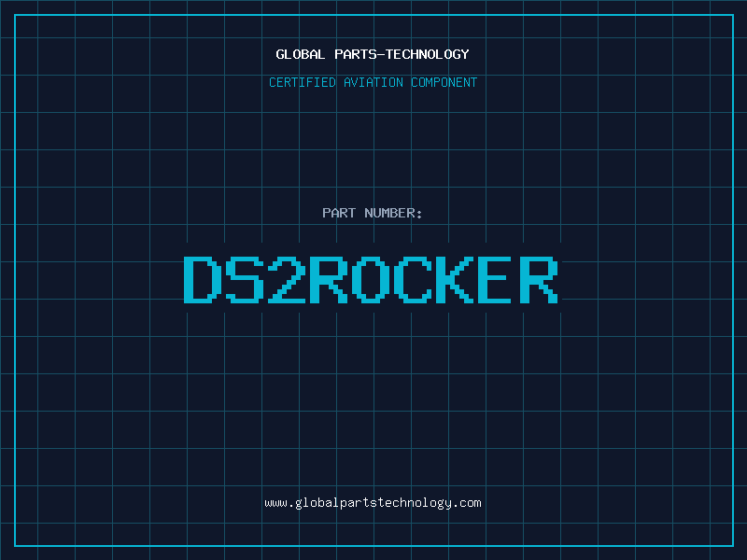Image resolution: width=747 pixels, height=560 pixels.
Task: Click the CERTIFIED AVIATION COMPONENT subtitle
Action: [373, 82]
